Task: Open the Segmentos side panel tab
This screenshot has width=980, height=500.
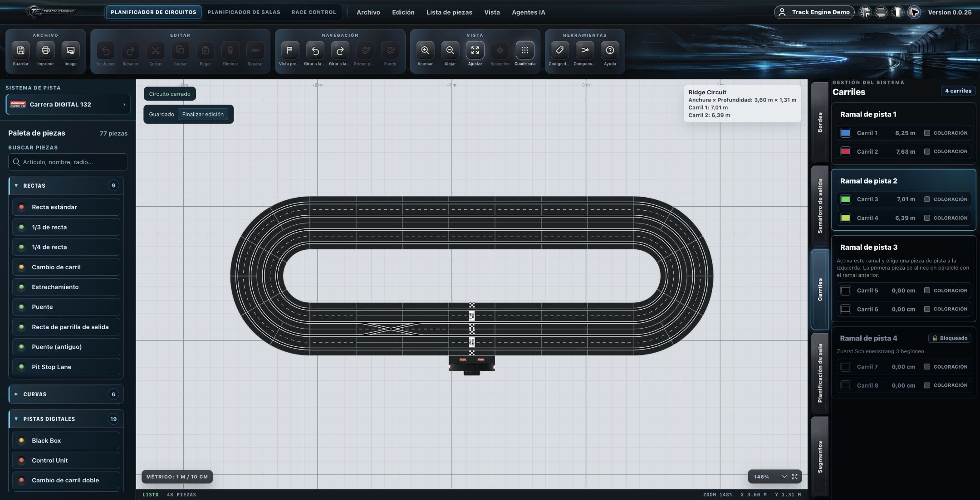Action: (820, 456)
